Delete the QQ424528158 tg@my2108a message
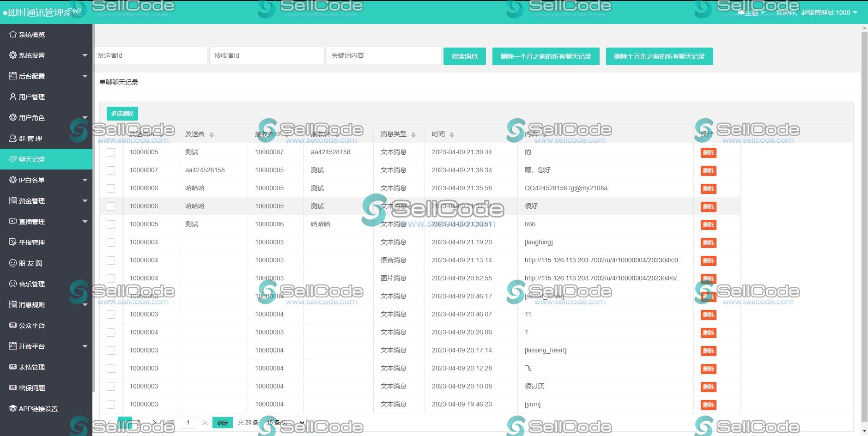 pyautogui.click(x=708, y=188)
